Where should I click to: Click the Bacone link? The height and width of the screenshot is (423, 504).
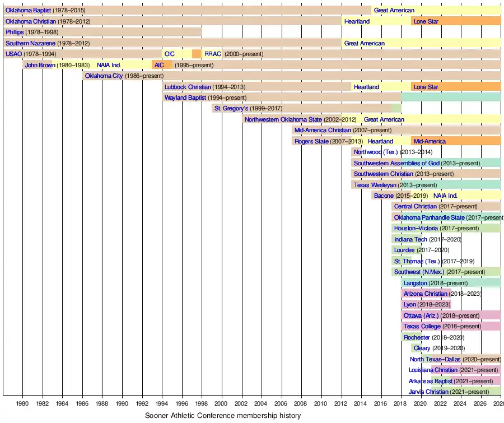(384, 196)
